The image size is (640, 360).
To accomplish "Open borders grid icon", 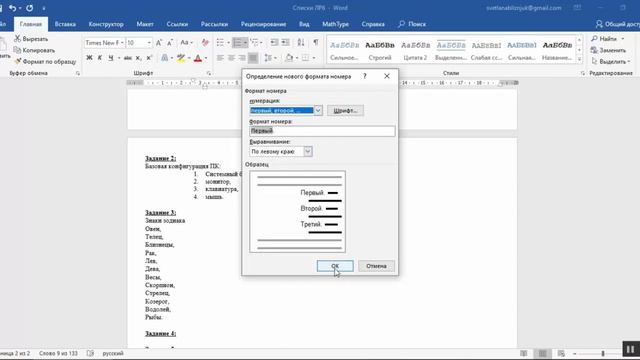I will pyautogui.click(x=306, y=58).
